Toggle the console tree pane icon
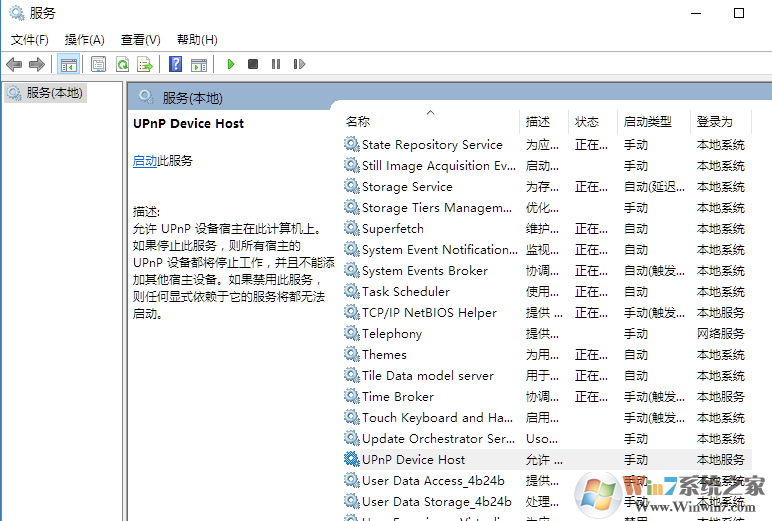 click(68, 64)
